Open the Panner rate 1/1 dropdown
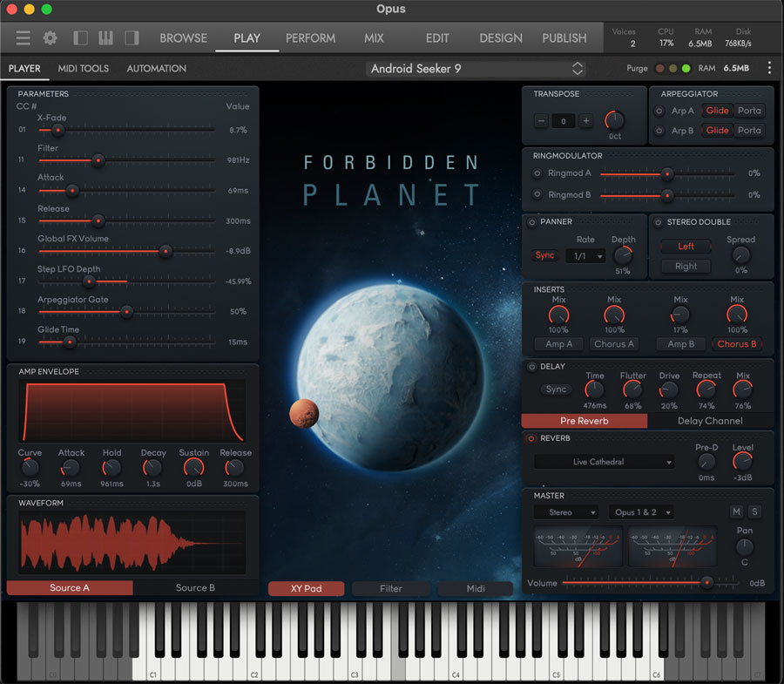Viewport: 784px width, 684px height. click(x=586, y=256)
